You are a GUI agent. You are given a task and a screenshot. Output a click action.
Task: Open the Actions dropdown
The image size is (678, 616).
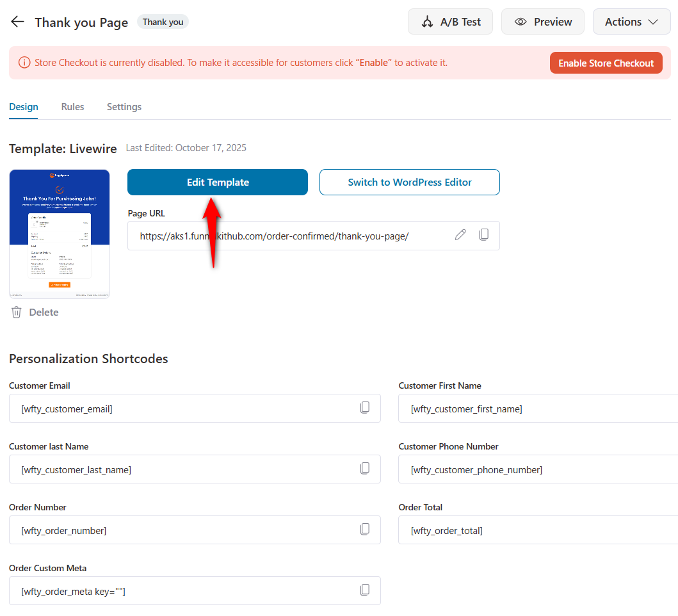click(x=631, y=22)
